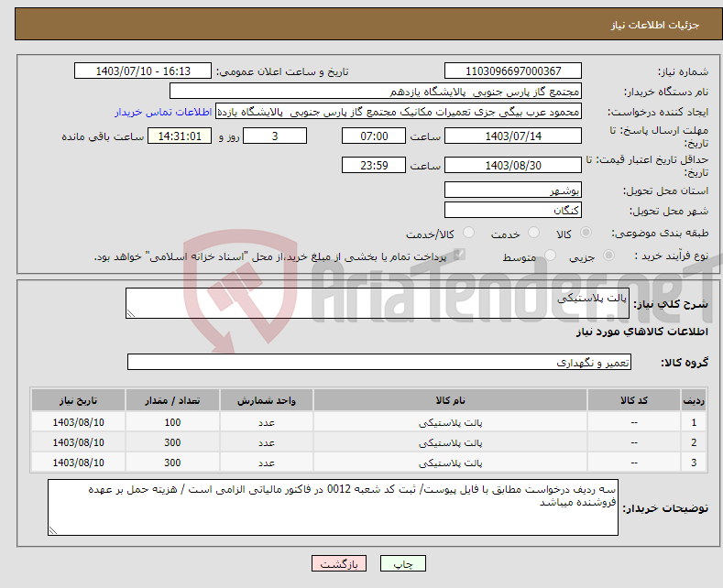Select the خدمت radio button
The width and height of the screenshot is (723, 588).
point(533,233)
